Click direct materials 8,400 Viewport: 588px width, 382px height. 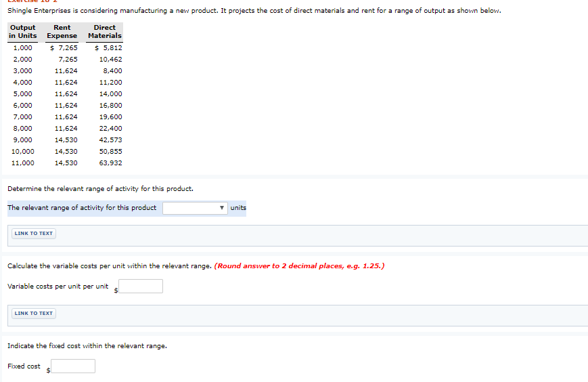tap(112, 71)
